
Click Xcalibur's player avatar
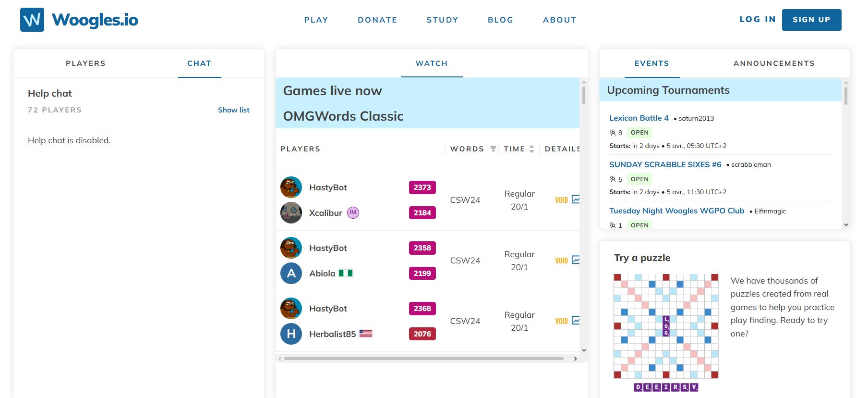[x=291, y=213]
